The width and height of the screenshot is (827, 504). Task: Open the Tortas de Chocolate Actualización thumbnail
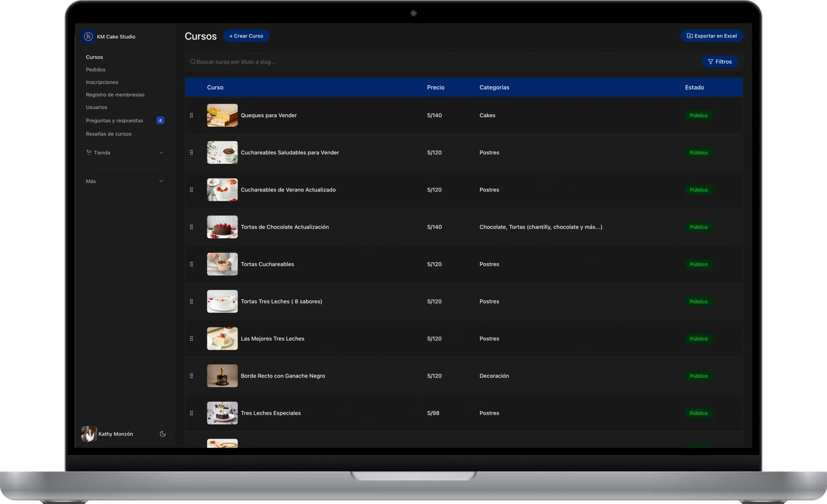pyautogui.click(x=222, y=227)
